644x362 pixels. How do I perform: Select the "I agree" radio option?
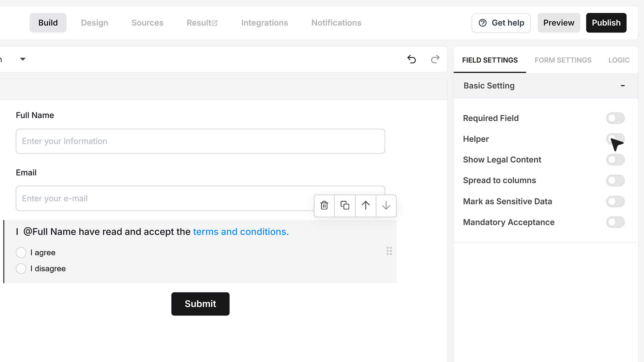[21, 252]
